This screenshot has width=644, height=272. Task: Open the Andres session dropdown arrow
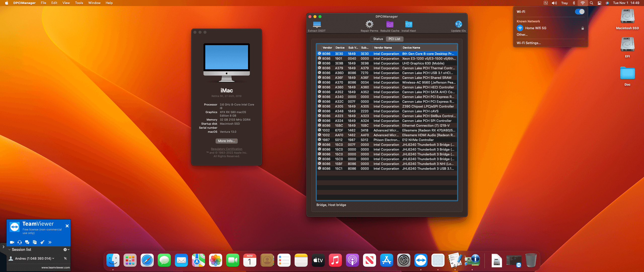(x=53, y=258)
